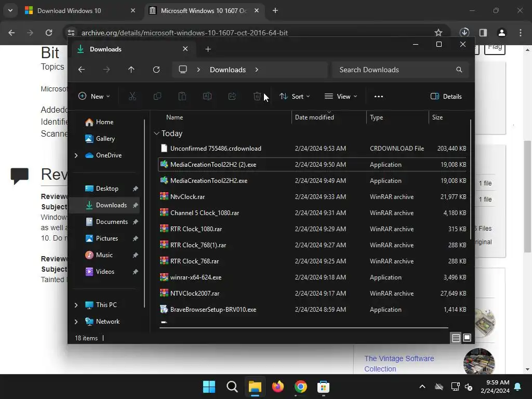This screenshot has height=399, width=532.
Task: Select NtvClock.rar in the file list
Action: pyautogui.click(x=312, y=197)
